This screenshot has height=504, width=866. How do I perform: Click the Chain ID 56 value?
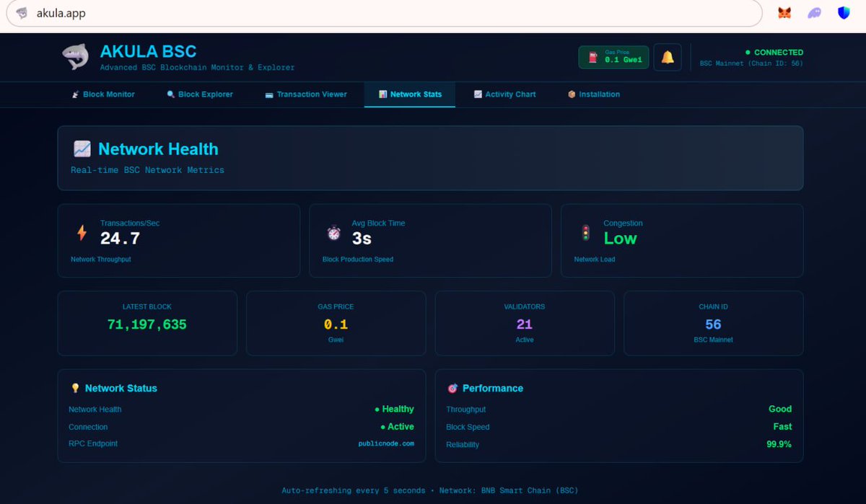(x=714, y=324)
